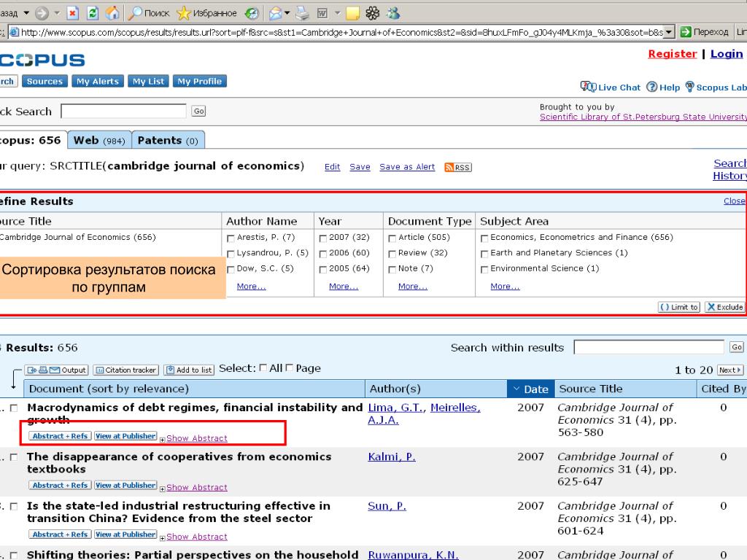Viewport: 747px width, 560px height.
Task: Open Избранное favorites star
Action: (206, 13)
